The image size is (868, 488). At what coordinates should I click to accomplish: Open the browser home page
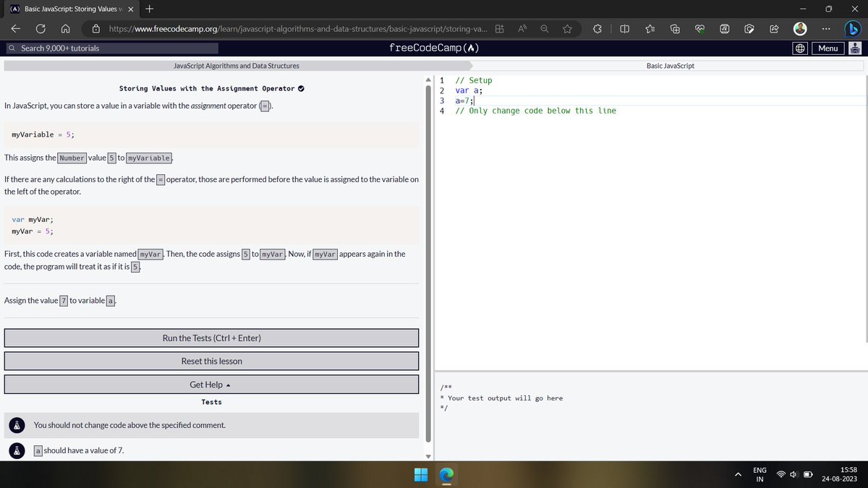pos(65,29)
